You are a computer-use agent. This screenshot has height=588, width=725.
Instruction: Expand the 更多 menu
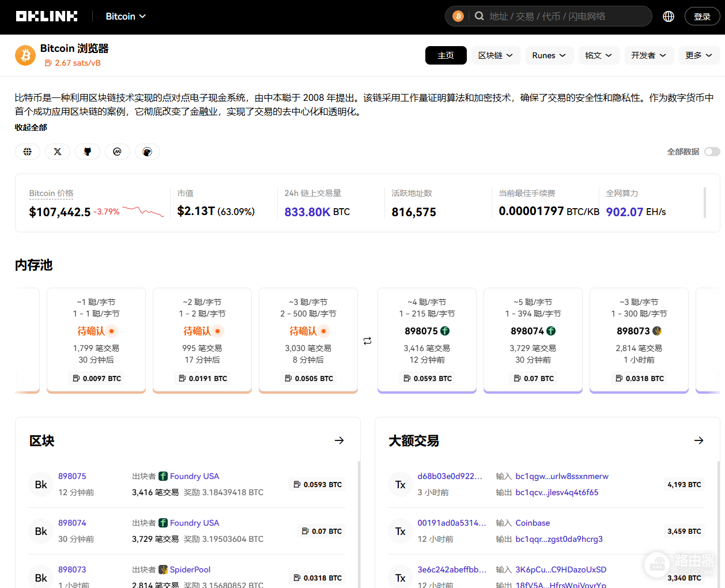pyautogui.click(x=699, y=55)
